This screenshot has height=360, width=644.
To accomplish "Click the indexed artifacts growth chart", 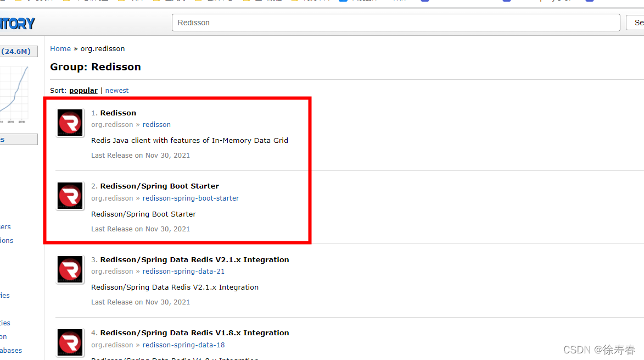I will (14, 94).
